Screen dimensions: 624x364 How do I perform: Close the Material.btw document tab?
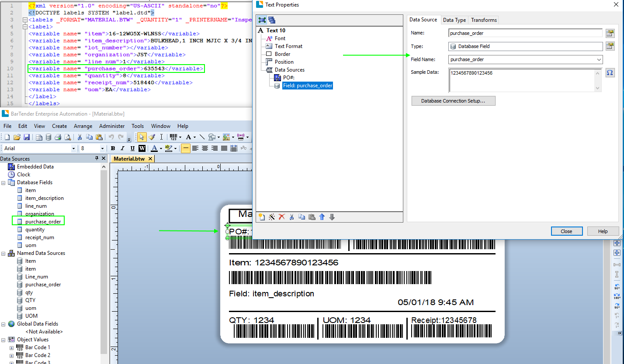[150, 159]
